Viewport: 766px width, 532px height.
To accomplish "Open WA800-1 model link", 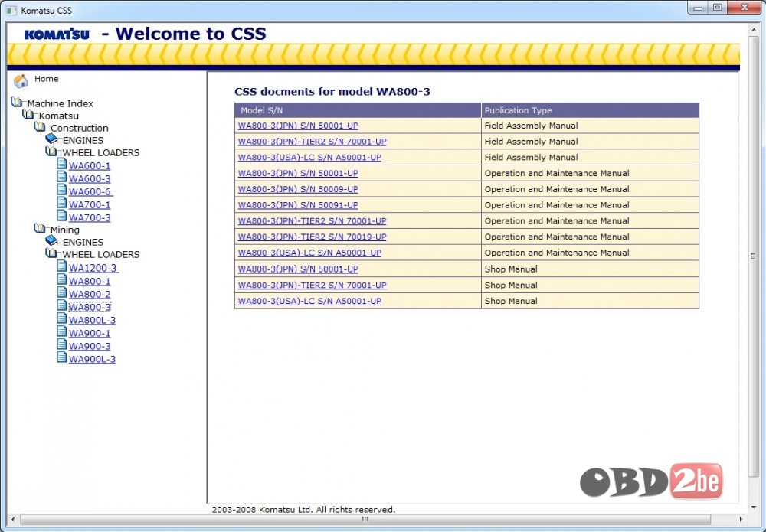I will (90, 281).
